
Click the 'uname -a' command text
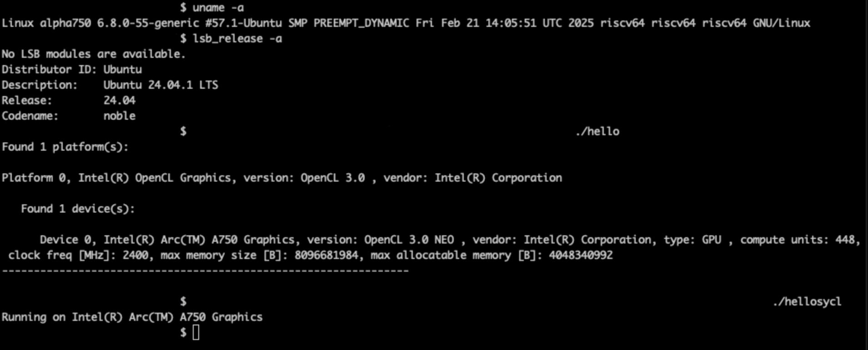[x=218, y=8]
